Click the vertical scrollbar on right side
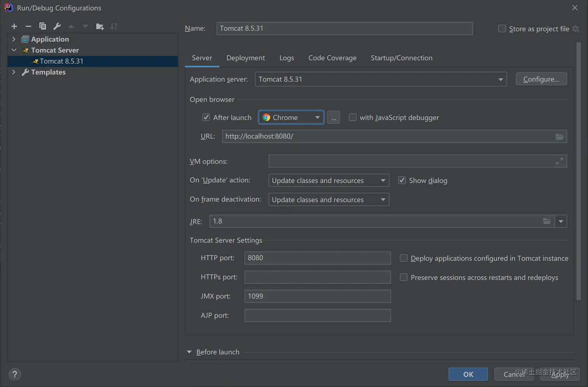 tap(579, 171)
